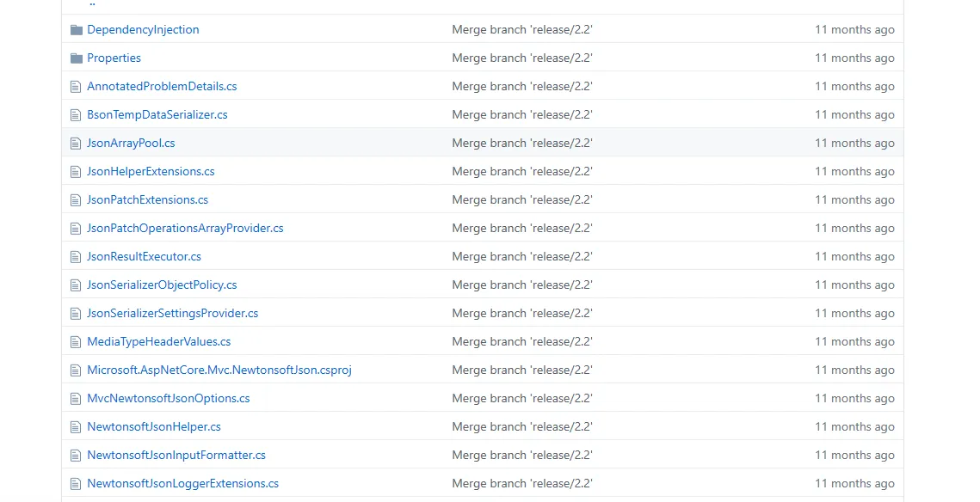Open JsonPatchOperationsArrayProvider.cs file

[x=185, y=229]
